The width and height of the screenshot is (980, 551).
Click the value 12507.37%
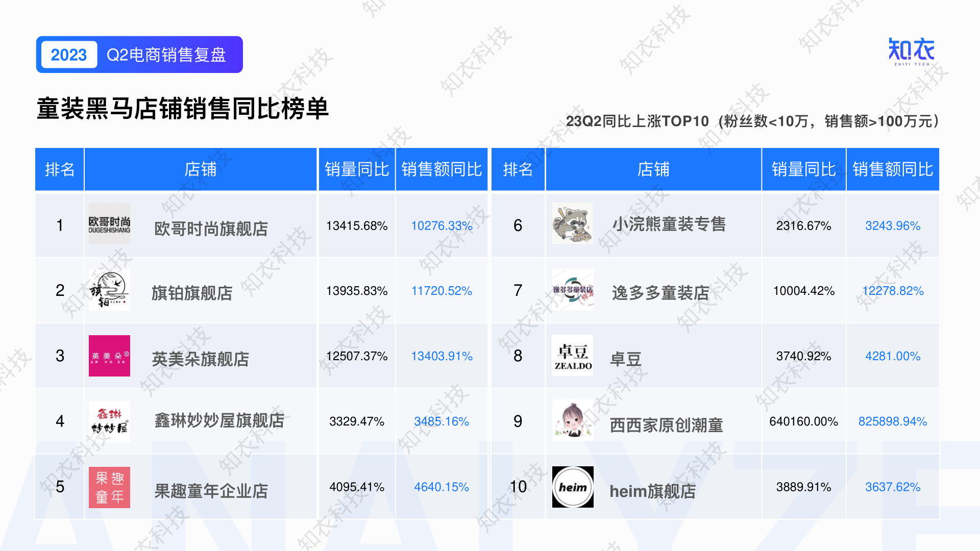pos(357,356)
